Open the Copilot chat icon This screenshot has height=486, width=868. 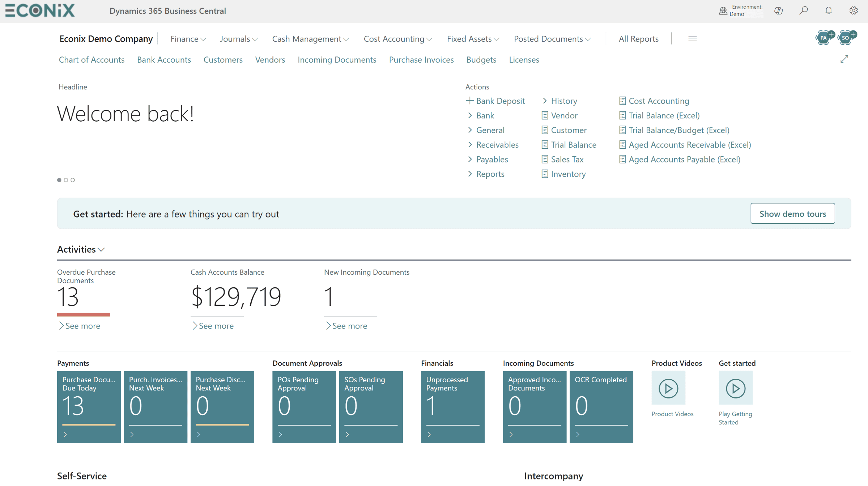(778, 11)
